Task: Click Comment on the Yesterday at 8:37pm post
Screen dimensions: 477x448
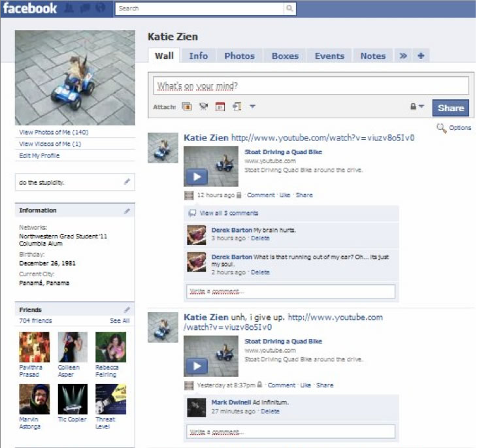Action: point(282,385)
